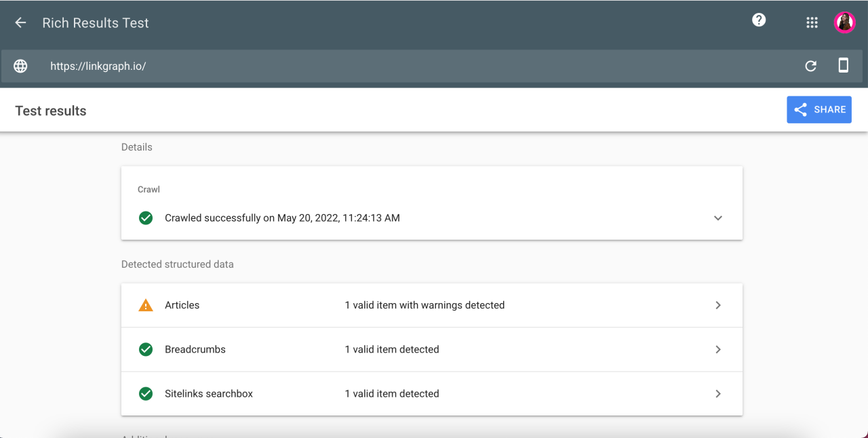Click the globe icon beside URL
Image resolution: width=868 pixels, height=438 pixels.
(x=21, y=66)
